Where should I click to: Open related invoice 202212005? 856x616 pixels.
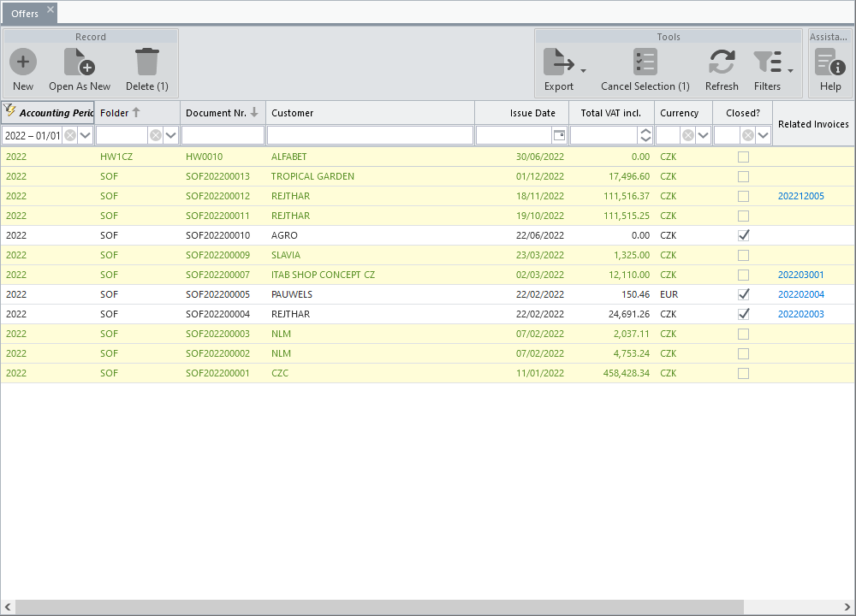[801, 197]
